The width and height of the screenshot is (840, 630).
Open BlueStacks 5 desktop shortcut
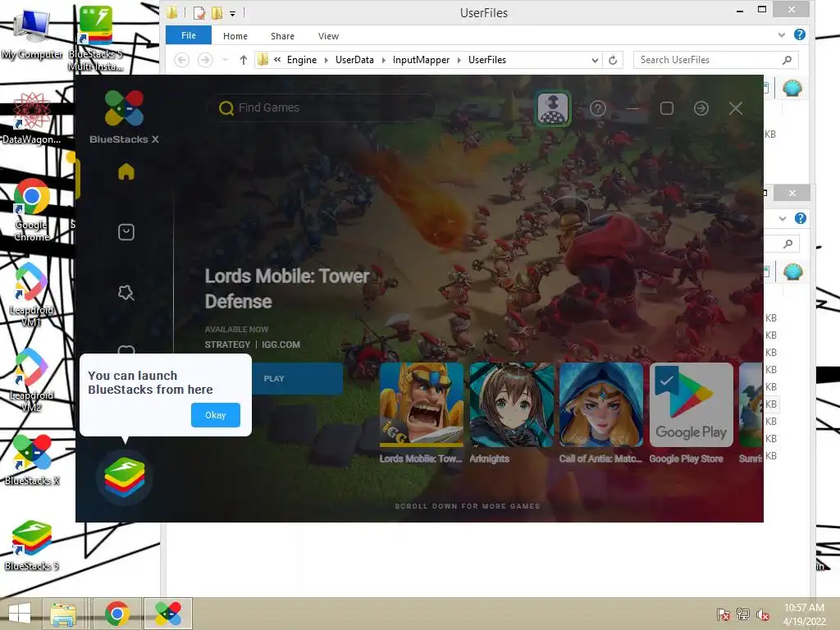click(32, 546)
